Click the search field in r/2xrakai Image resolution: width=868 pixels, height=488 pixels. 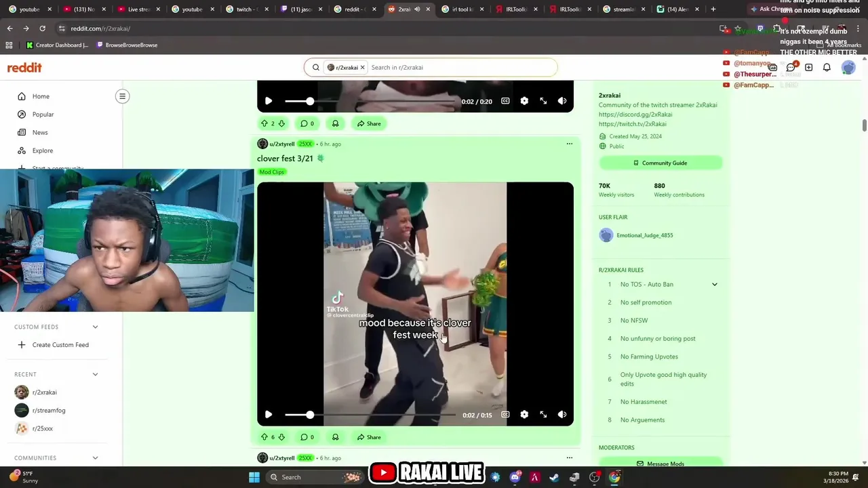pyautogui.click(x=461, y=67)
